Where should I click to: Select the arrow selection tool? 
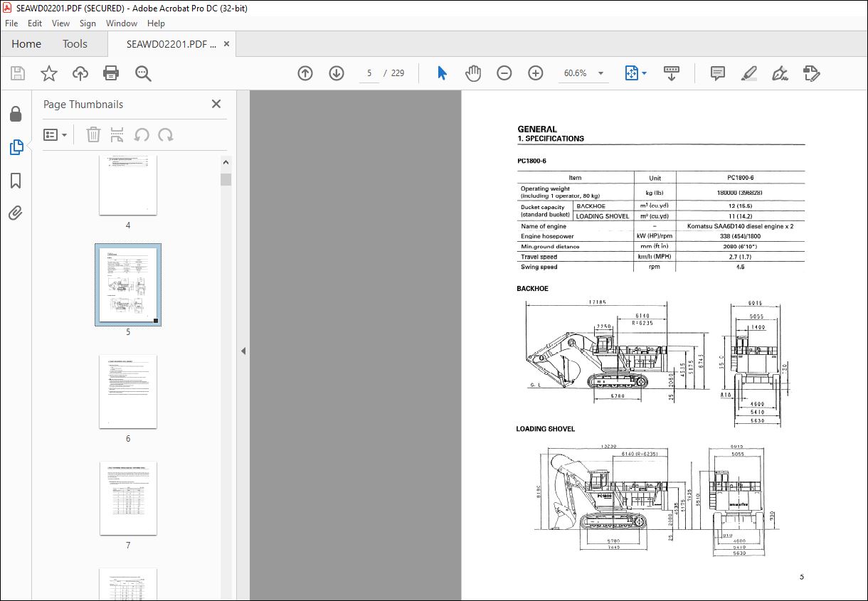(442, 73)
